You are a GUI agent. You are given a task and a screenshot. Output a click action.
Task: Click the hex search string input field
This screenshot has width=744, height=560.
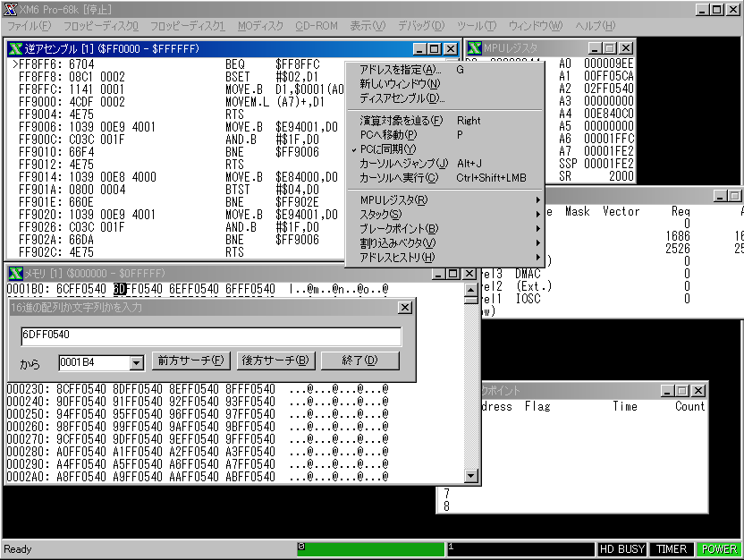pos(211,336)
